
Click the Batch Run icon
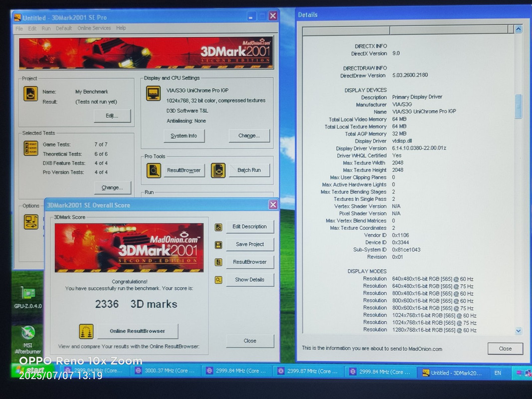pyautogui.click(x=218, y=170)
